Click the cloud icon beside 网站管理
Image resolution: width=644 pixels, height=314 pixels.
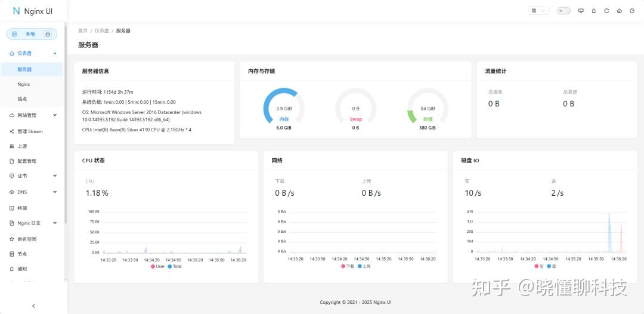click(x=11, y=115)
